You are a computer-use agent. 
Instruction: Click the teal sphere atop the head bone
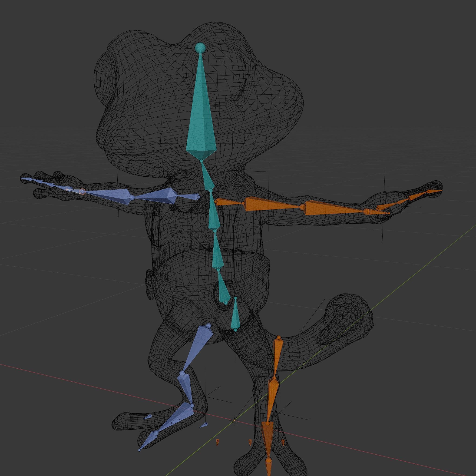click(200, 48)
